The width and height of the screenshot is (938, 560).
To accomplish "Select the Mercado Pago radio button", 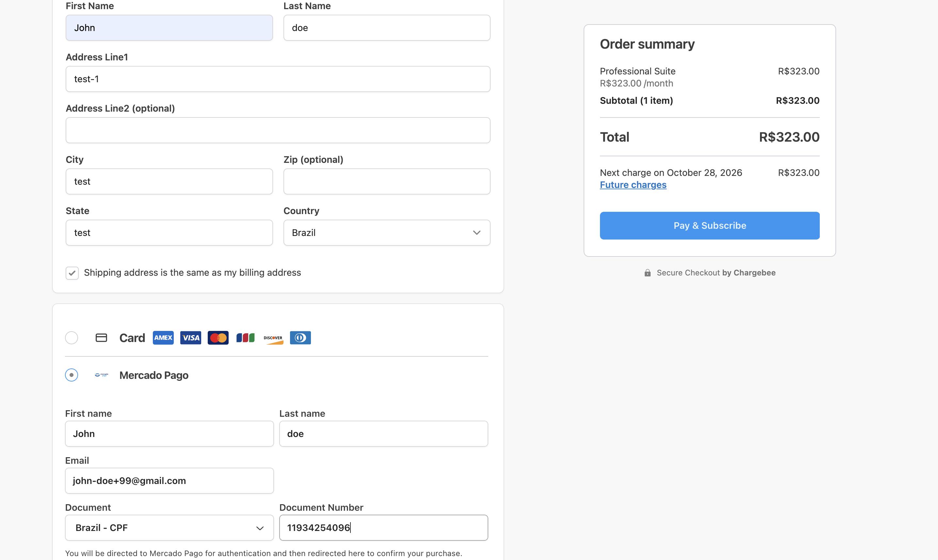I will (x=72, y=375).
